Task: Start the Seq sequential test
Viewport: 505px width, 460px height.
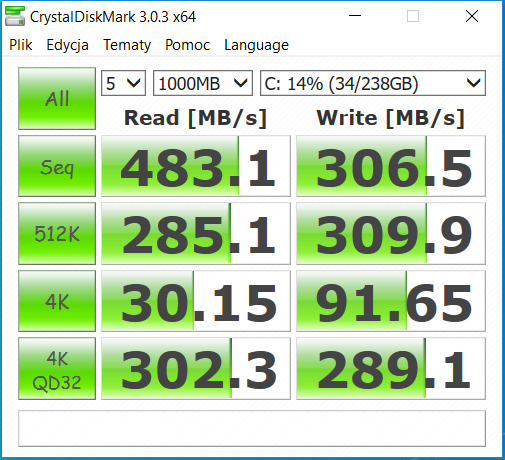Action: [x=57, y=166]
